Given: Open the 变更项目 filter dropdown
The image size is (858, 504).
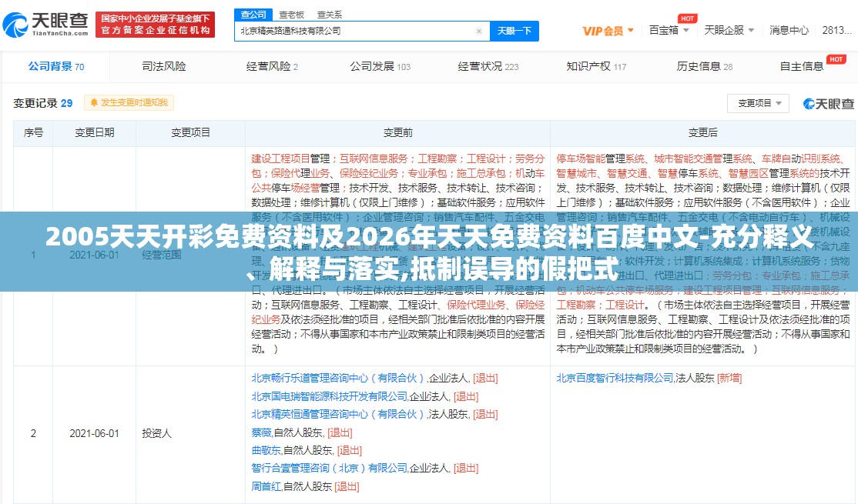Looking at the screenshot, I should 758,103.
